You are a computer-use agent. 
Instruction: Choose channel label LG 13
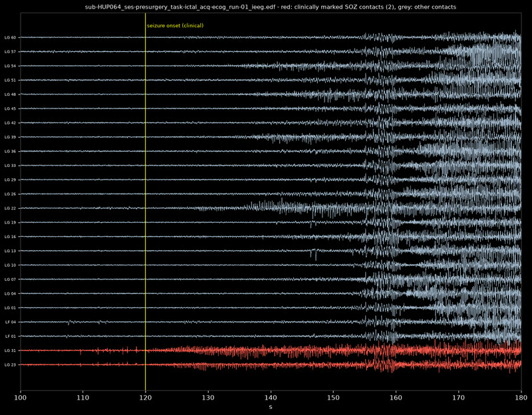pyautogui.click(x=10, y=251)
